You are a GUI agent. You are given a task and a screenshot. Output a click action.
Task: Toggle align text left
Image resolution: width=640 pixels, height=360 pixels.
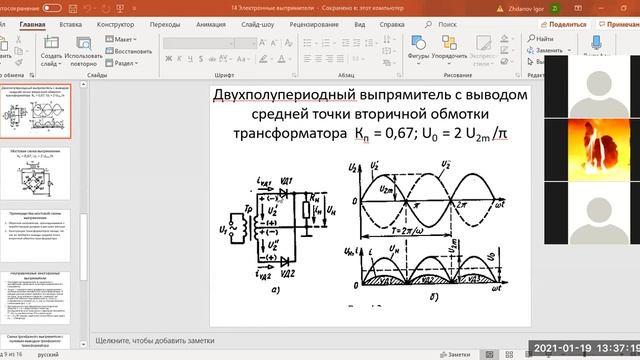(308, 59)
